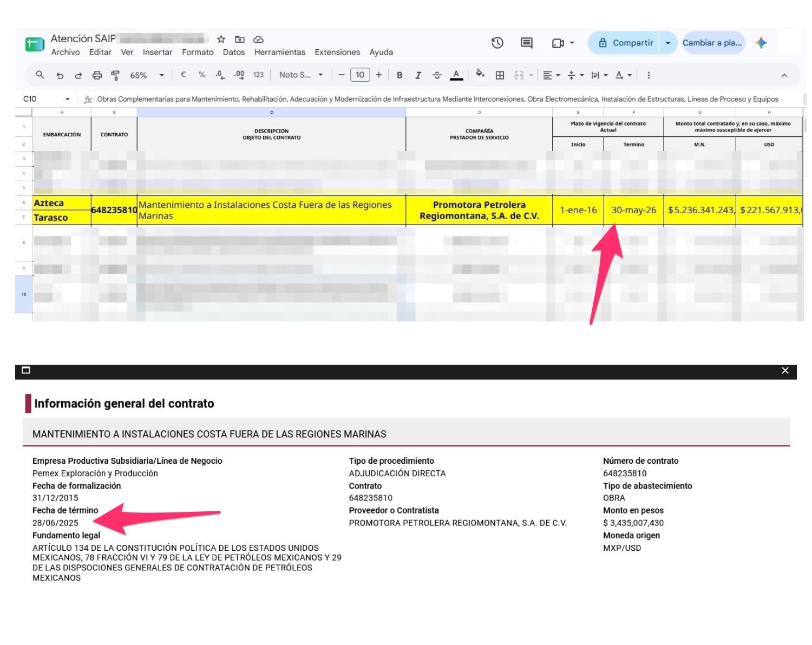The width and height of the screenshot is (812, 645).
Task: Select column C header
Action: coord(271,113)
